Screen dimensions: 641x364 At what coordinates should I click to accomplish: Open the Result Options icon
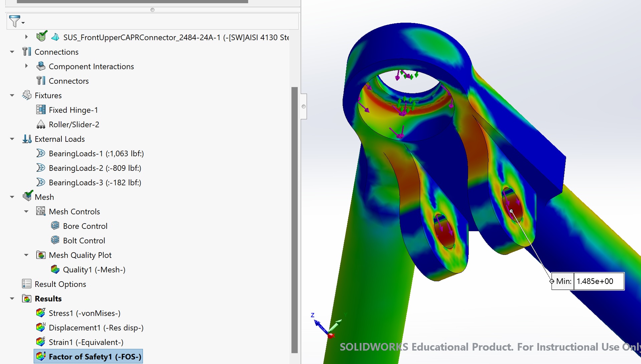pos(26,284)
